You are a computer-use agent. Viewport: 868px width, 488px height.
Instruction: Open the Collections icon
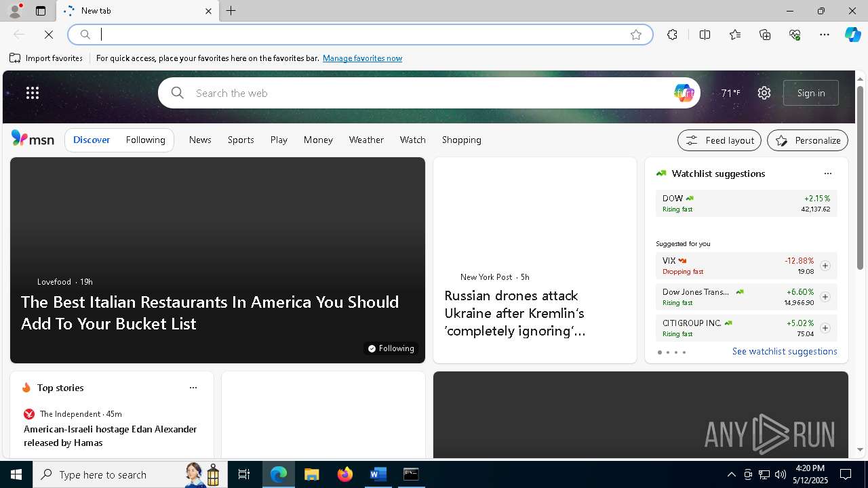765,35
